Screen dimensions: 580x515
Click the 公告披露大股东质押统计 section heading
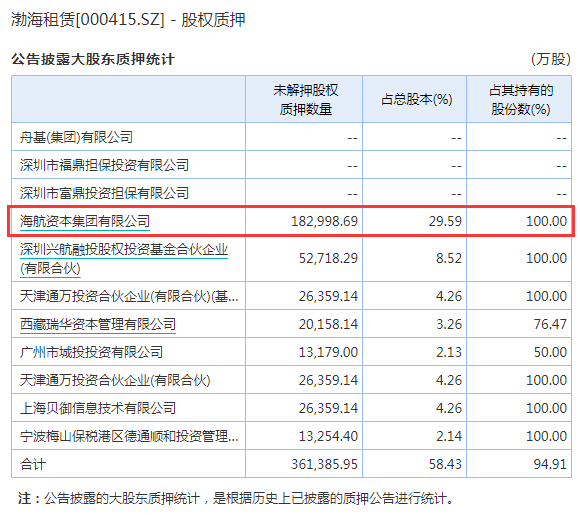[93, 59]
